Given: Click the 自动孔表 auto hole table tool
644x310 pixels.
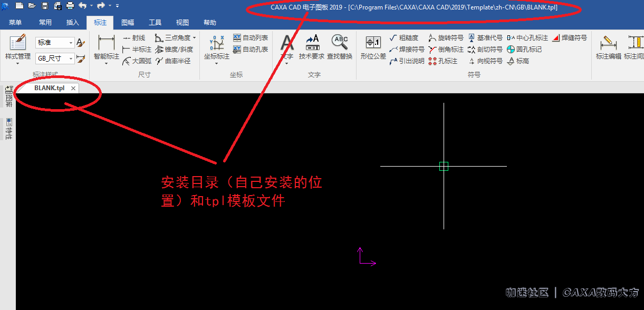Looking at the screenshot, I should coord(251,50).
